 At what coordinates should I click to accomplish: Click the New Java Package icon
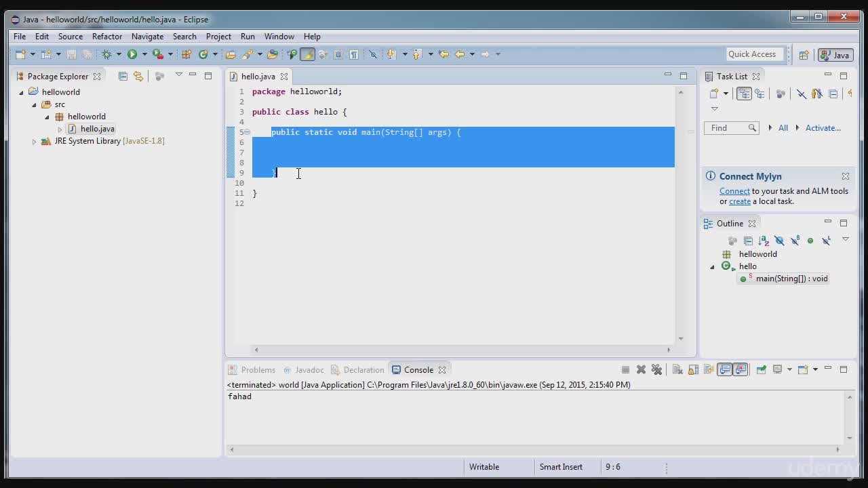tap(186, 54)
